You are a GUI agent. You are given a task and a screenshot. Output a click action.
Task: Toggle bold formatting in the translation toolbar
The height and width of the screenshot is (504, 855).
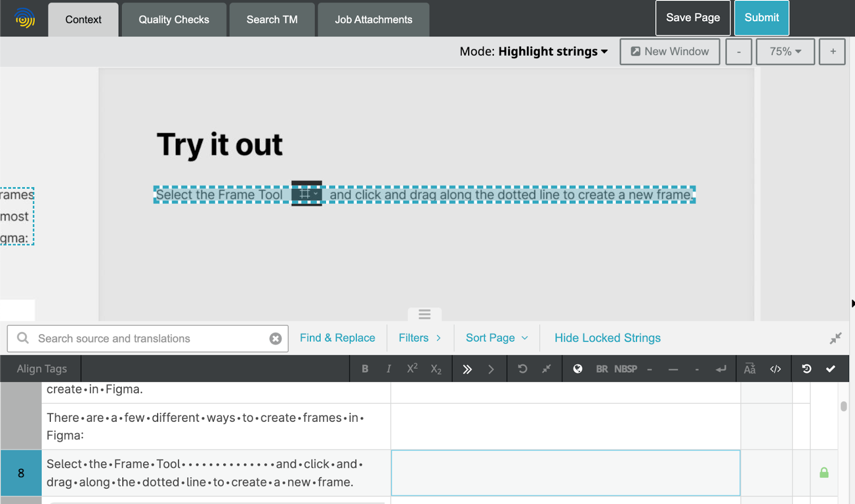point(365,368)
